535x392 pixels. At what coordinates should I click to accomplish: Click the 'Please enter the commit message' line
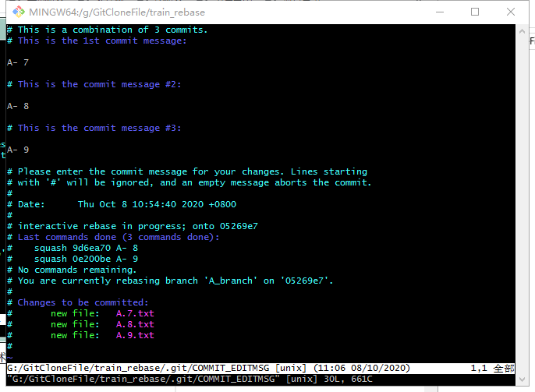coord(187,171)
